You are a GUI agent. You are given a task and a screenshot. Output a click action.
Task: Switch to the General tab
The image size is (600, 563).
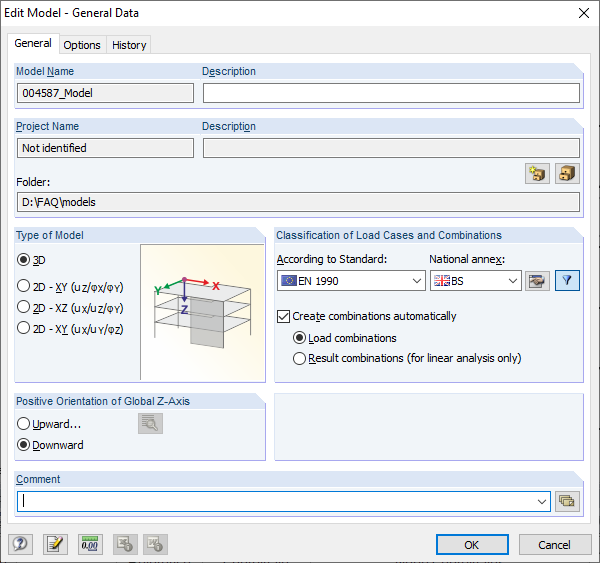[x=33, y=43]
